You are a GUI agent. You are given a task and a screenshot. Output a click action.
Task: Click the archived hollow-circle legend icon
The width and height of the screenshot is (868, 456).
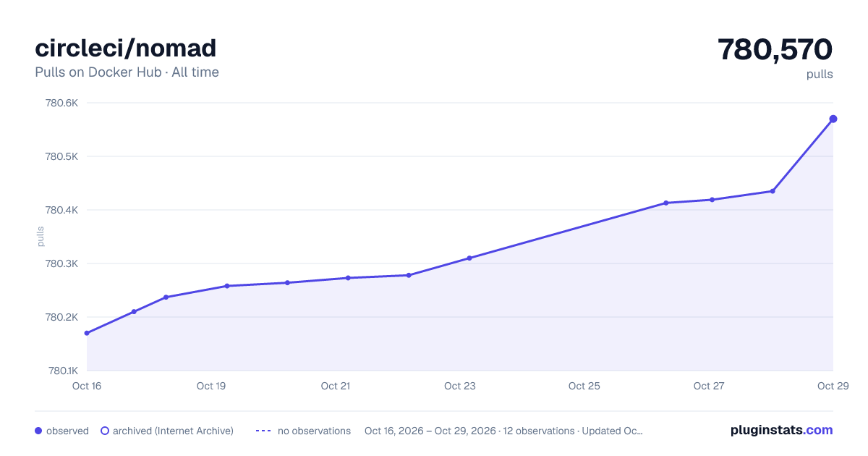coord(105,431)
